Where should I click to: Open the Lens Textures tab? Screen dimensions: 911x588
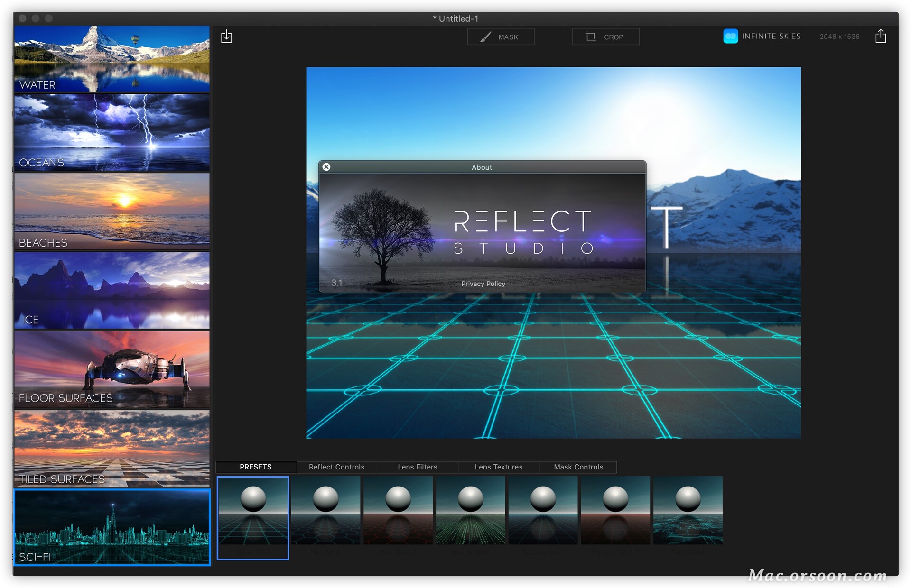498,467
